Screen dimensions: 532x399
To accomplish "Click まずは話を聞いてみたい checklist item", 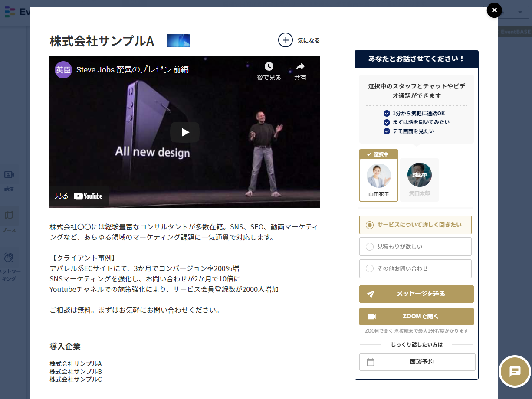I will 417,122.
